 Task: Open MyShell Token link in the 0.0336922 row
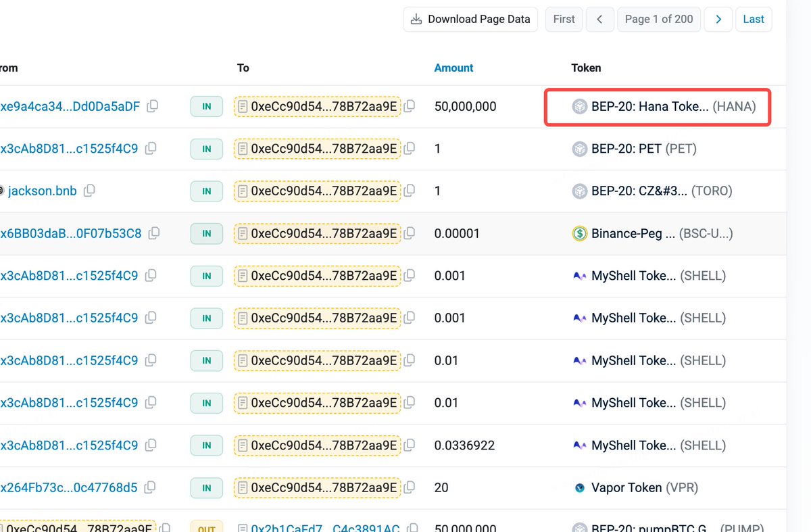tap(659, 445)
